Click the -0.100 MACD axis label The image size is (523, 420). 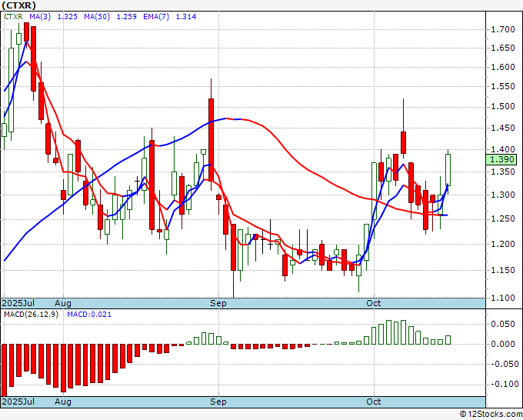(x=502, y=384)
